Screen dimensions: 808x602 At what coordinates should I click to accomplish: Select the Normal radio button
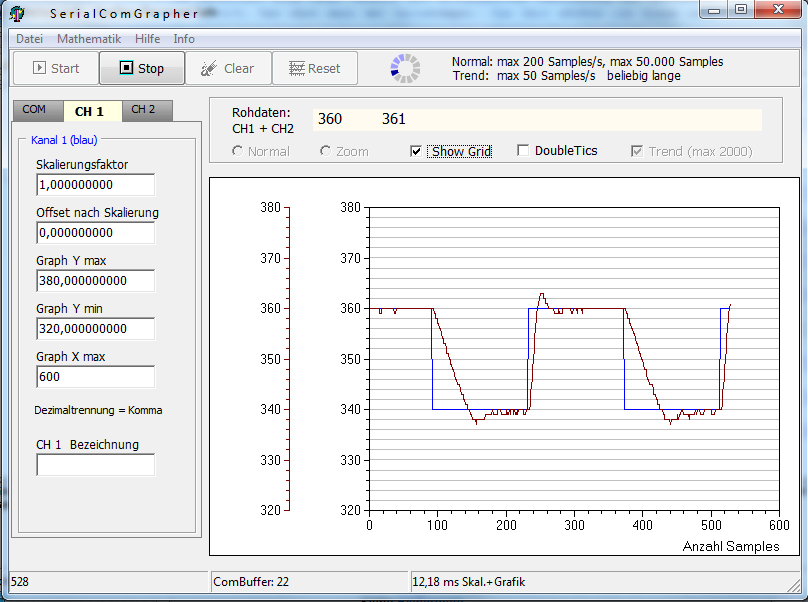(238, 151)
